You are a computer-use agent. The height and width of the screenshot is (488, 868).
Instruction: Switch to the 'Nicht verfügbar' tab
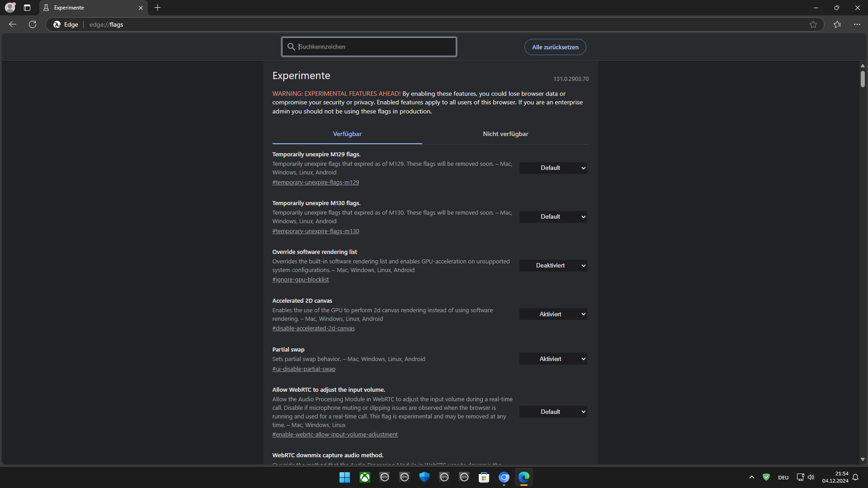(505, 134)
